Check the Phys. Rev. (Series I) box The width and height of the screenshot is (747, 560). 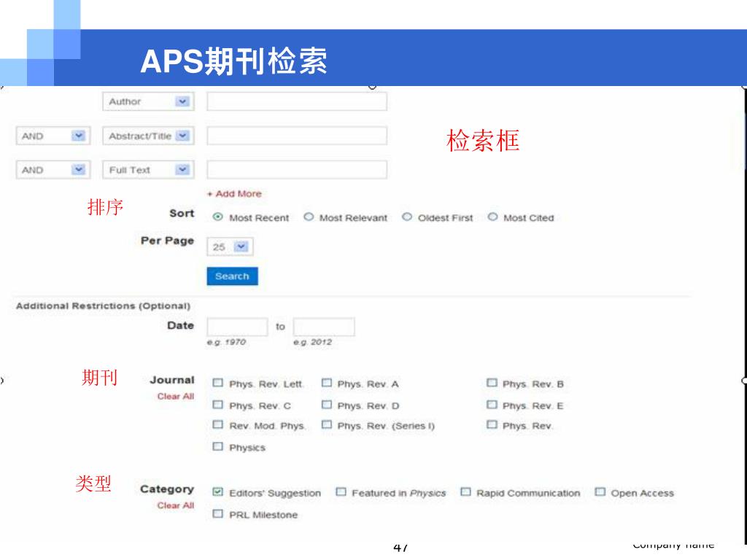(326, 425)
